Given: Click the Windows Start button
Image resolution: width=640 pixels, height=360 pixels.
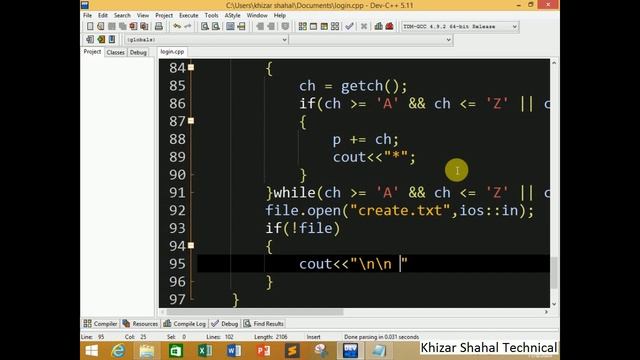Looking at the screenshot, I should pyautogui.click(x=92, y=351).
